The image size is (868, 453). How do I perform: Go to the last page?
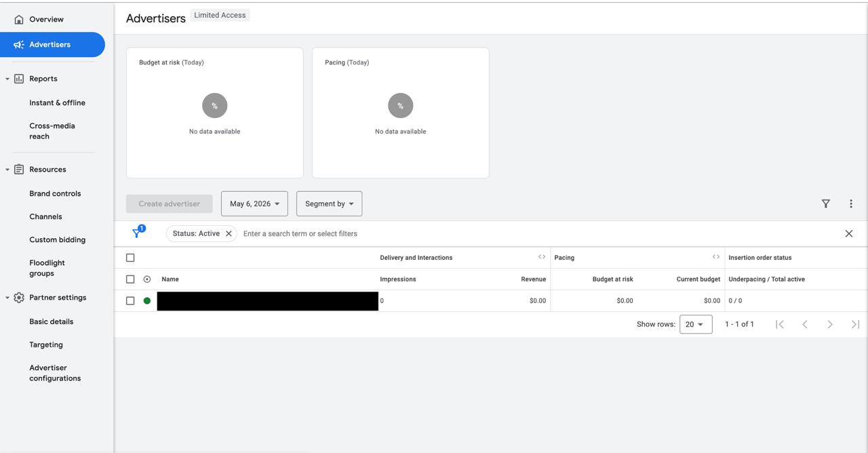[855, 324]
